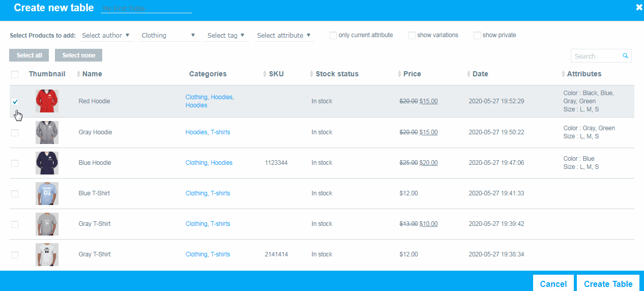Click the table name input field
644x291 pixels.
coord(147,9)
